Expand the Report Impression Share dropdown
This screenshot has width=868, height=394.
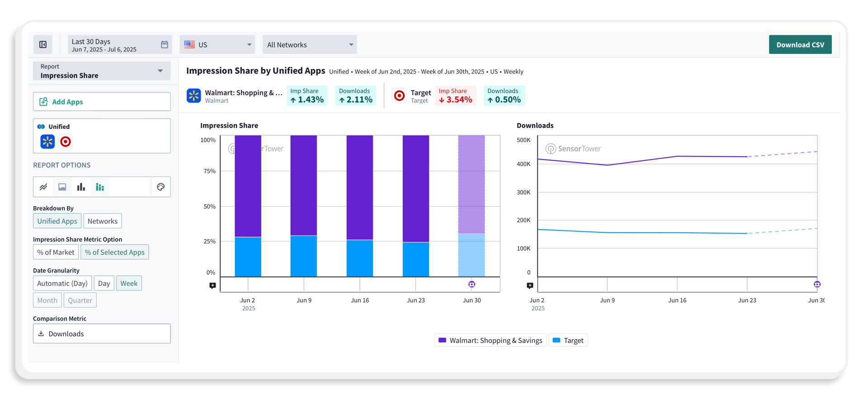coord(102,71)
